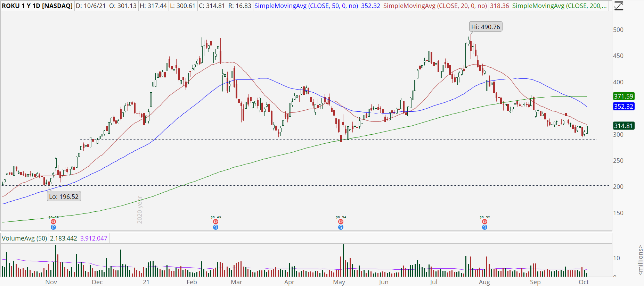This screenshot has width=644, height=286.
Task: Click the low price L: 300.61
Action: [182, 6]
